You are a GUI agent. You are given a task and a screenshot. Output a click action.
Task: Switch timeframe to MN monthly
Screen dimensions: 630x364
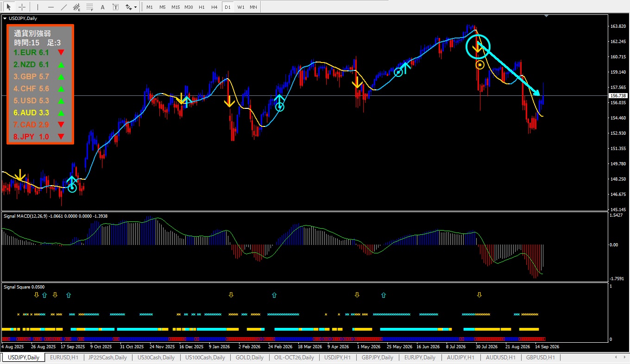tap(253, 7)
